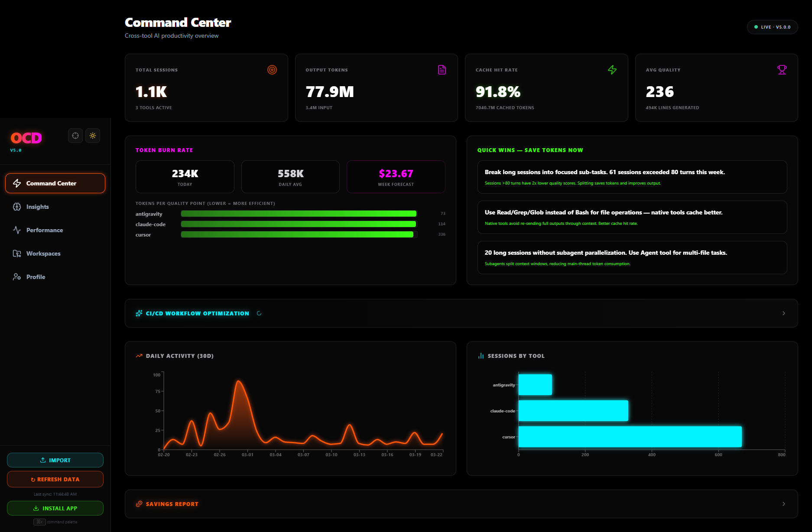Image resolution: width=812 pixels, height=532 pixels.
Task: Click the Savings Report icon
Action: (x=139, y=504)
